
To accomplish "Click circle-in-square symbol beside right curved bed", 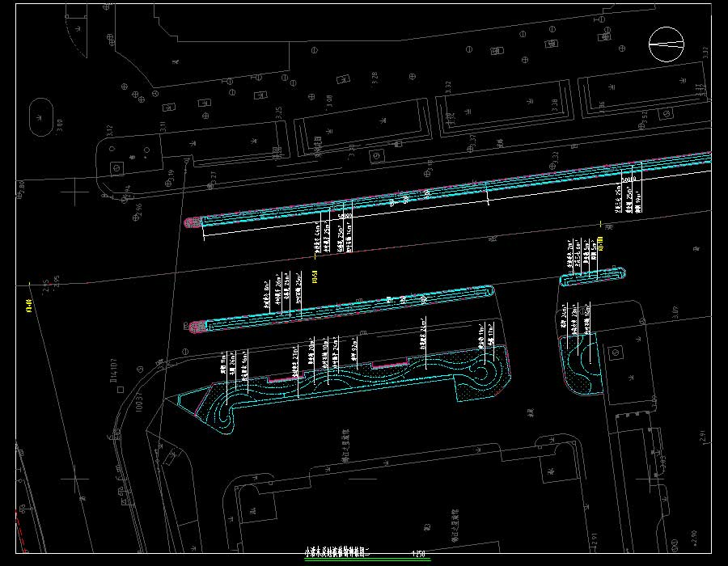I will point(616,354).
